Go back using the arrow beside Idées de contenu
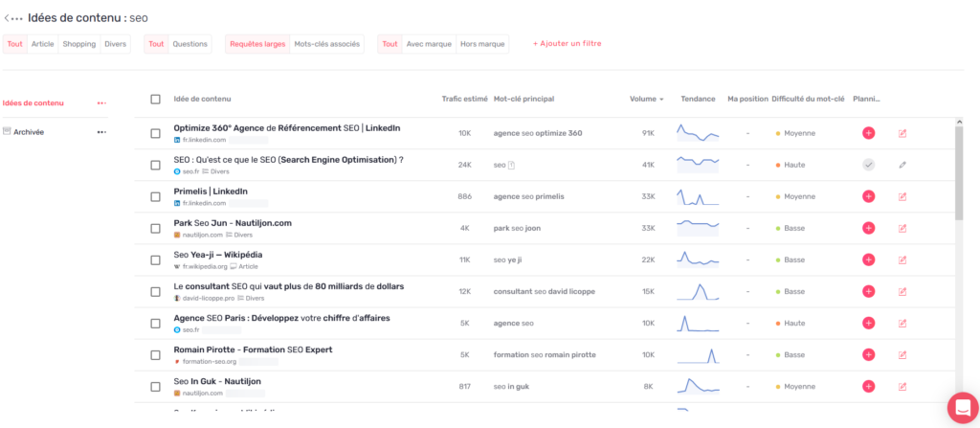The width and height of the screenshot is (980, 428). coord(7,18)
